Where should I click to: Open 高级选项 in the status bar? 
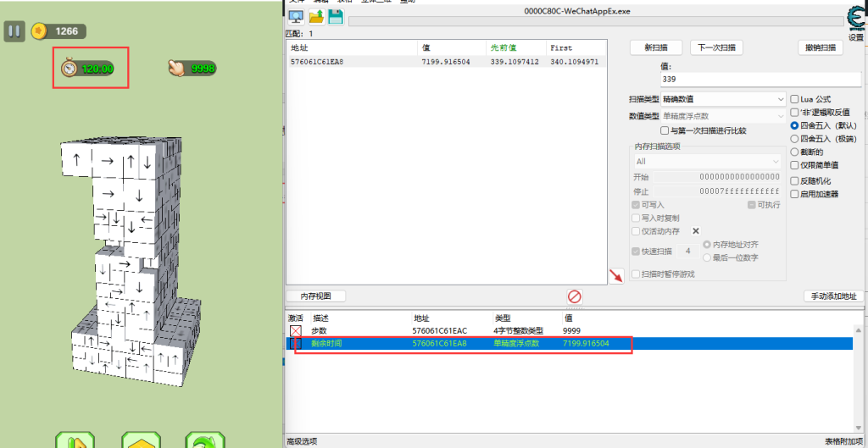[302, 441]
